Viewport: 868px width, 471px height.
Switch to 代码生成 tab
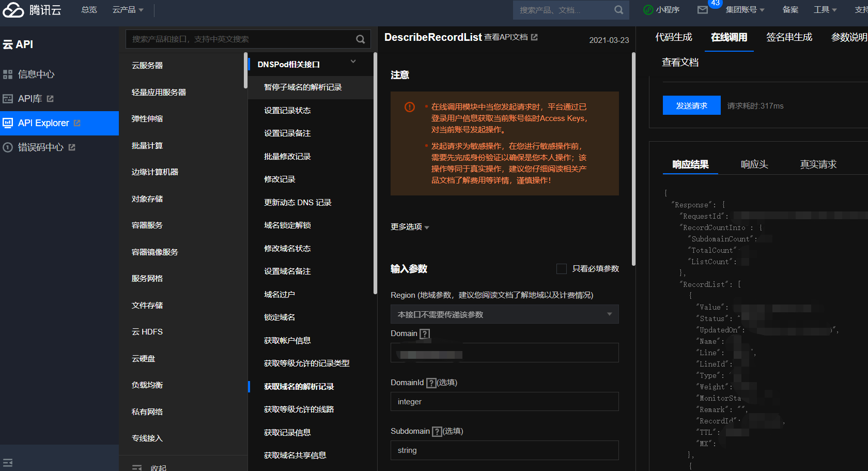[674, 37]
